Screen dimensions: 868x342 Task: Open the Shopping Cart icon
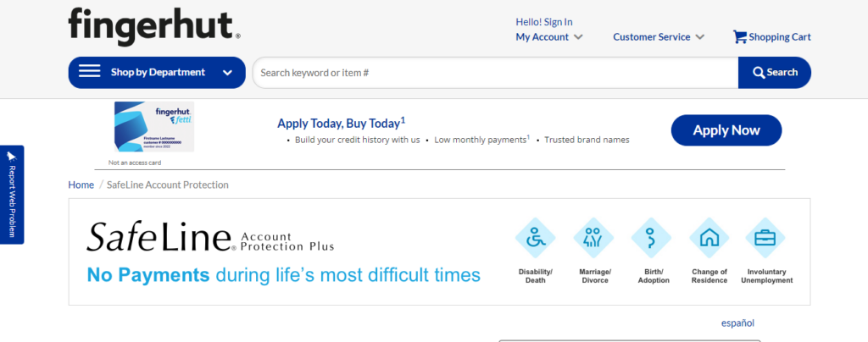coord(740,37)
